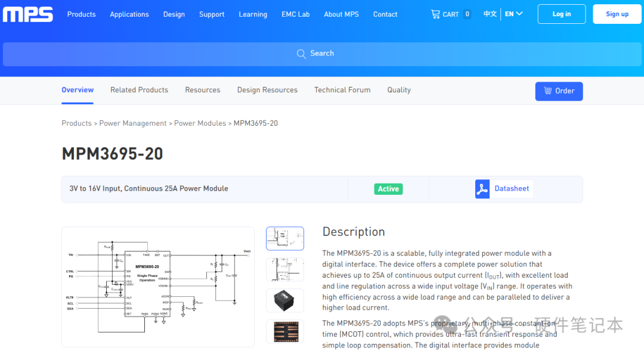644x351 pixels.
Task: Open the Technical Forum tab
Action: point(342,90)
